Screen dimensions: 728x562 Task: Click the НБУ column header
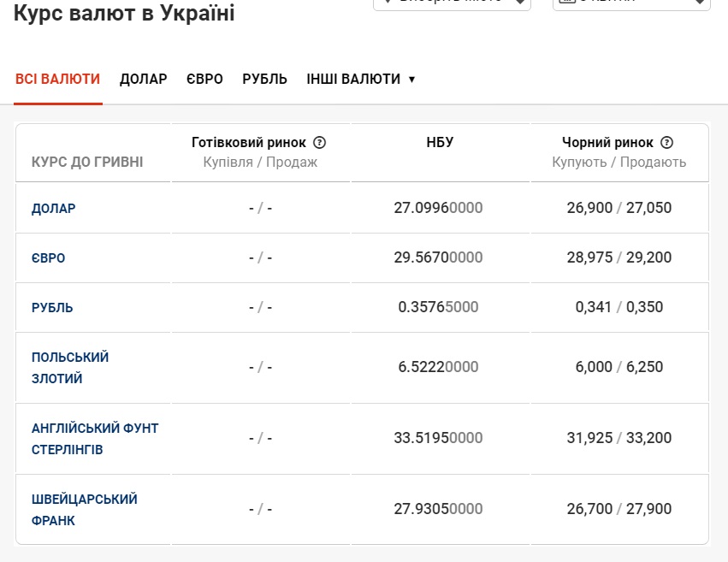coord(440,143)
